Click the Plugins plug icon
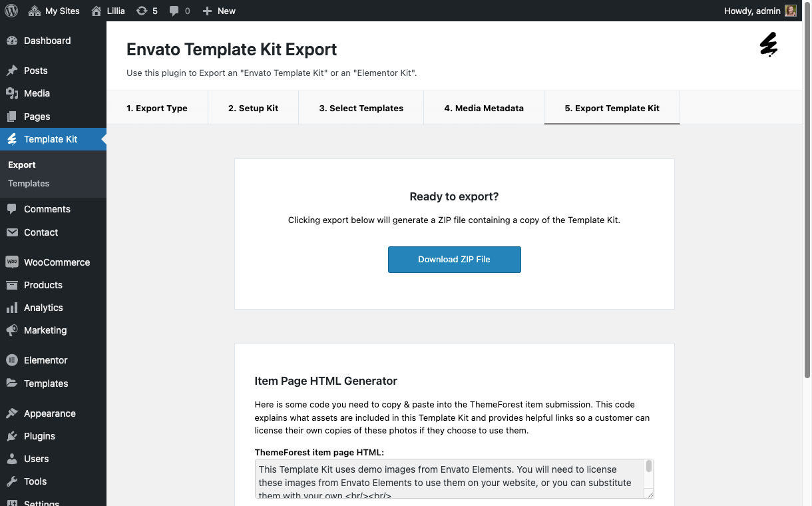The image size is (812, 506). click(12, 436)
